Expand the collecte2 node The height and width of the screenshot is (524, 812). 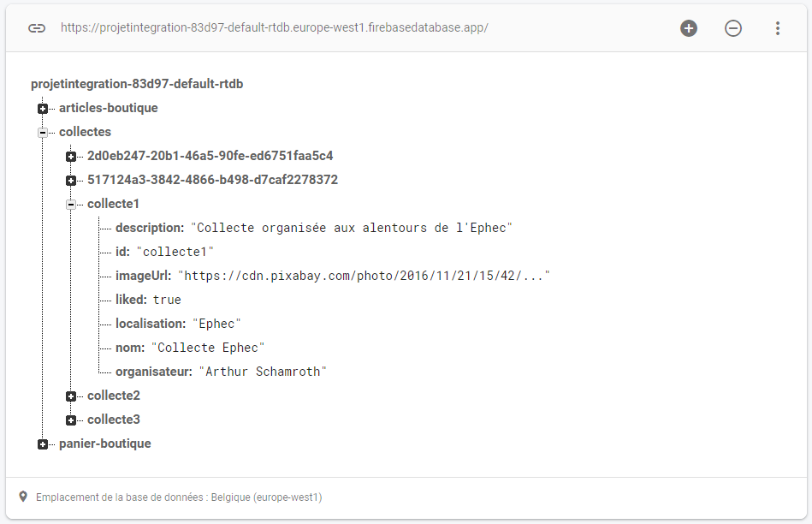coord(71,396)
